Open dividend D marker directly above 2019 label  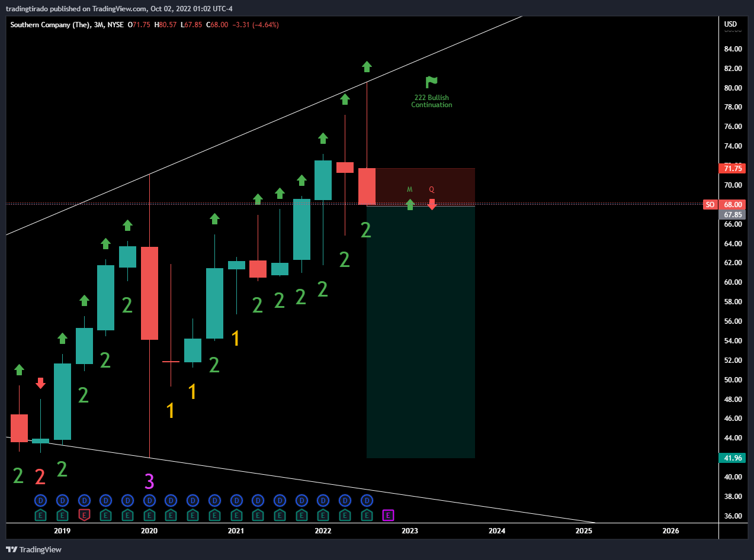[62, 501]
